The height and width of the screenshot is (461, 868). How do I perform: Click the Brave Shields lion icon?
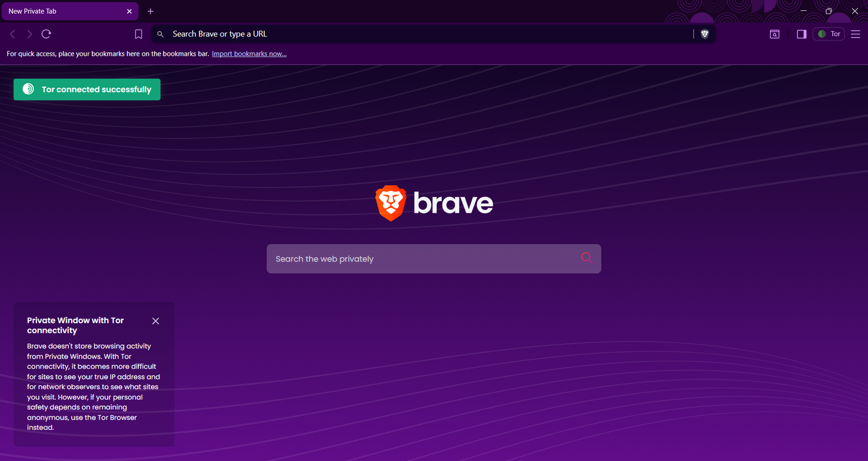[705, 34]
